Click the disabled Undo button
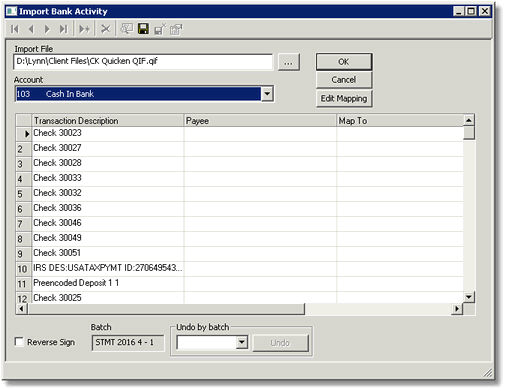The width and height of the screenshot is (506, 391). tap(280, 343)
